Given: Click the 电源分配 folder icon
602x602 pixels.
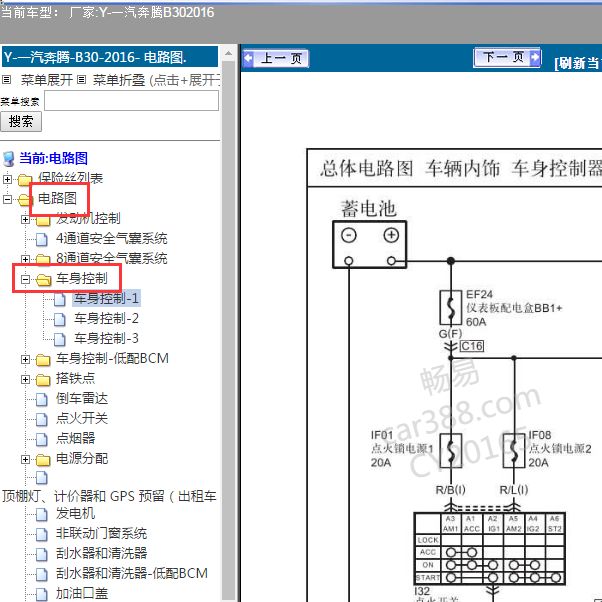Looking at the screenshot, I should [x=43, y=460].
